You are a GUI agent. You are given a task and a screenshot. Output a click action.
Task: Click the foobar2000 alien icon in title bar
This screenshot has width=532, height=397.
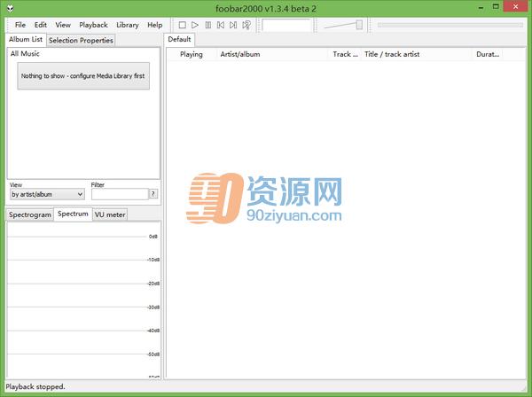11,8
